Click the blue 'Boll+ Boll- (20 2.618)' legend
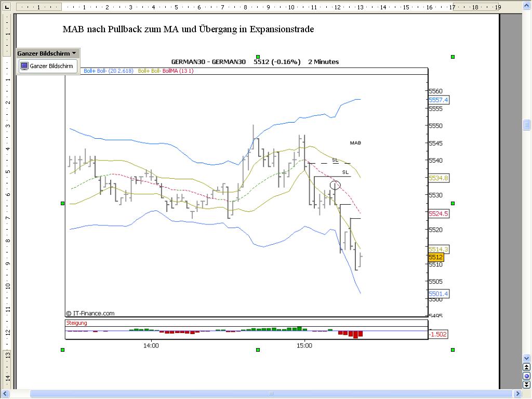This screenshot has width=532, height=399. (x=108, y=71)
